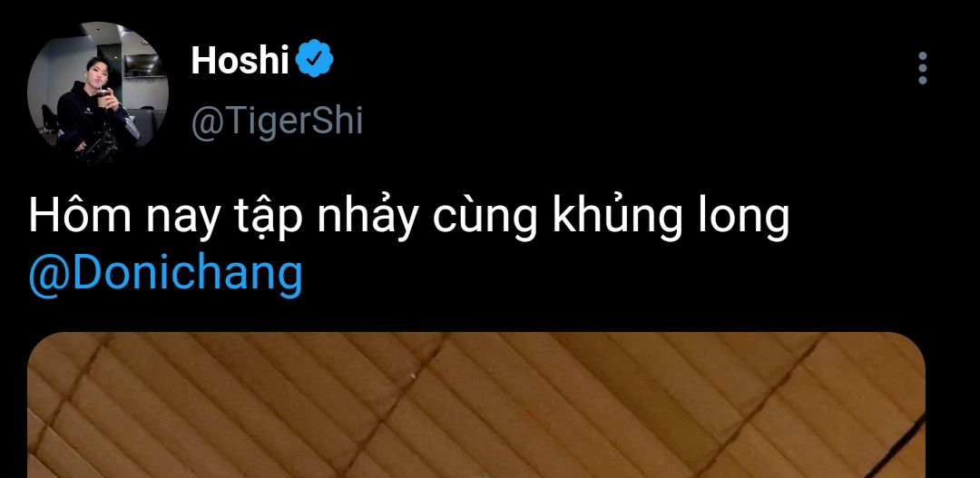Click the person holding a drink in avatar
Viewport: 980px width, 478px height.
92,115
